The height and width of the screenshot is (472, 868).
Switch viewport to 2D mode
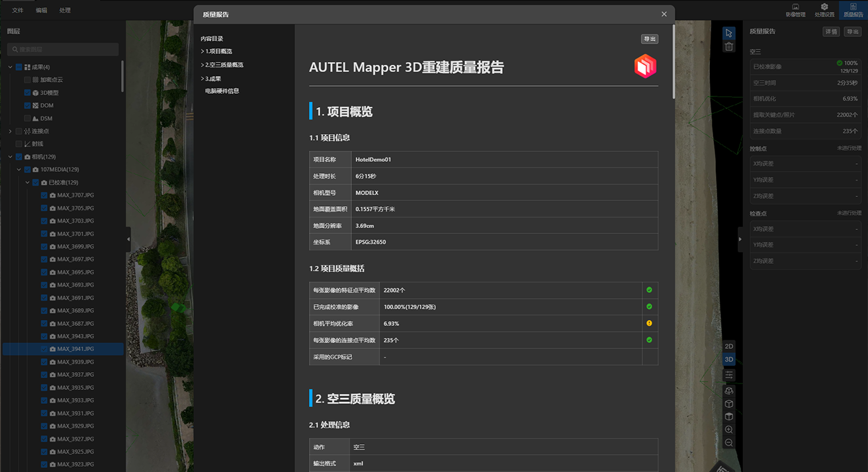[728, 346]
